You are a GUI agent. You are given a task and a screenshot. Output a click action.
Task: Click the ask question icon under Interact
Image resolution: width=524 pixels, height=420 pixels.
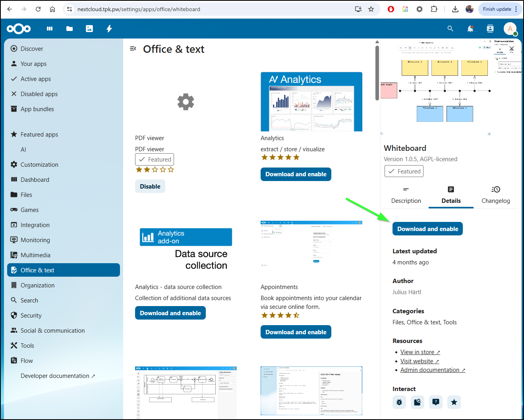tap(436, 402)
